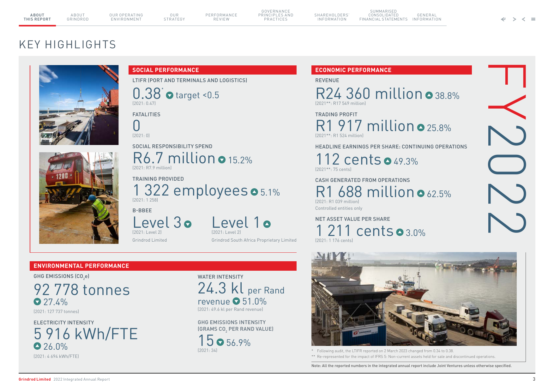554x392 pixels.
Task: Click the Environmental Performance red header
Action: 163,266
